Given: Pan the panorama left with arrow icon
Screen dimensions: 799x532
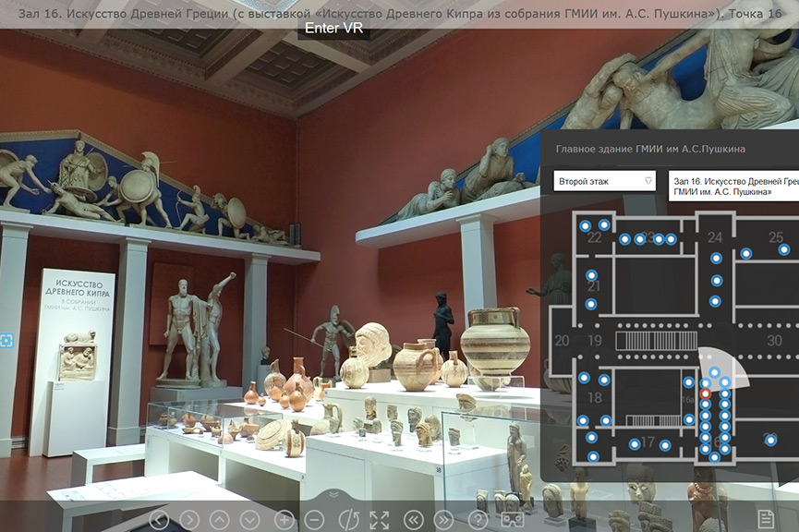Looking at the screenshot, I should pyautogui.click(x=159, y=520).
